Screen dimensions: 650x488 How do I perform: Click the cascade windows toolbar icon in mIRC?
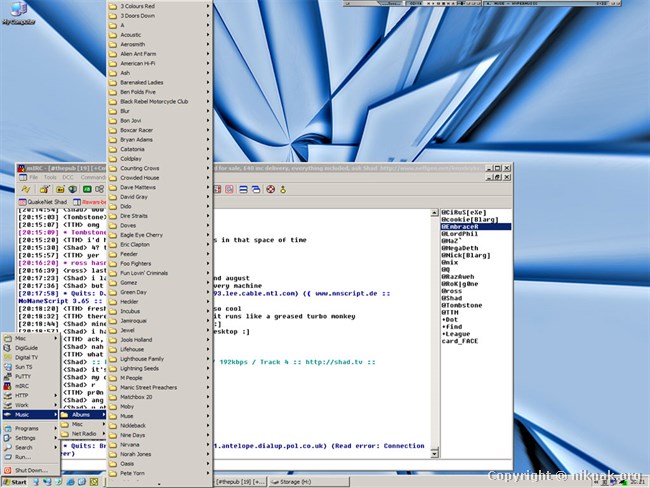pos(256,189)
